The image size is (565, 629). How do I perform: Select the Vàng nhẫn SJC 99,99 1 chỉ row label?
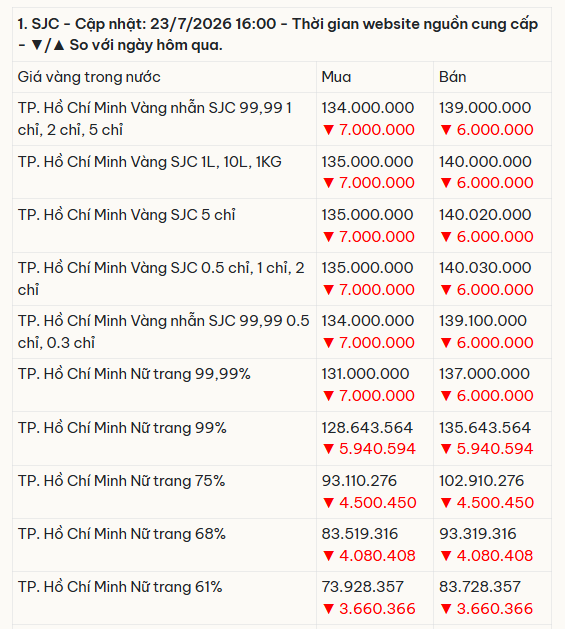click(155, 119)
